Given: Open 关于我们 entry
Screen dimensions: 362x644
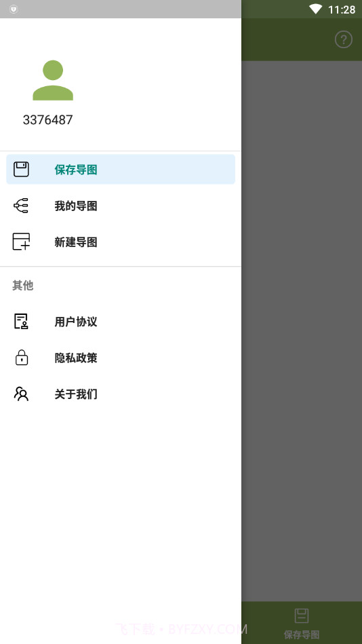Looking at the screenshot, I should [121, 394].
